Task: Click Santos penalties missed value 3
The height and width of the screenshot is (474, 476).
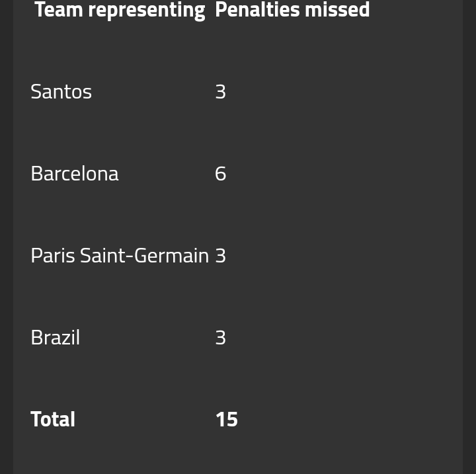Action: [x=221, y=92]
